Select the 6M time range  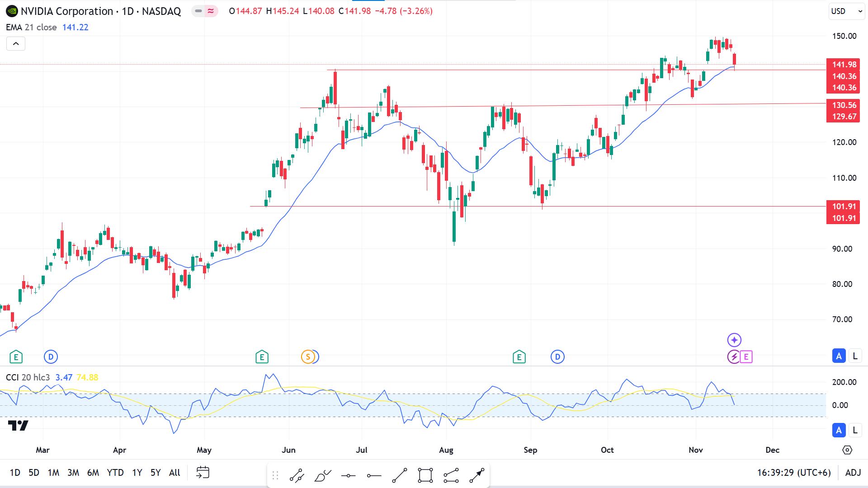coord(93,473)
